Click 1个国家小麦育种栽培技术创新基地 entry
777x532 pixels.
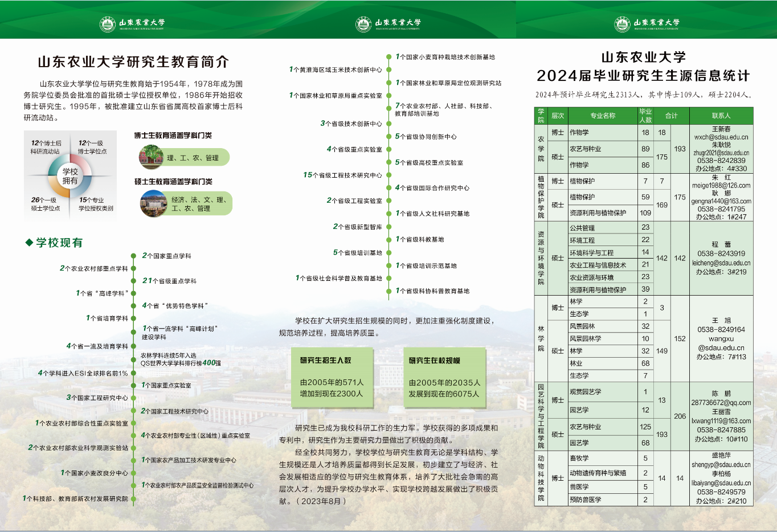(x=445, y=57)
